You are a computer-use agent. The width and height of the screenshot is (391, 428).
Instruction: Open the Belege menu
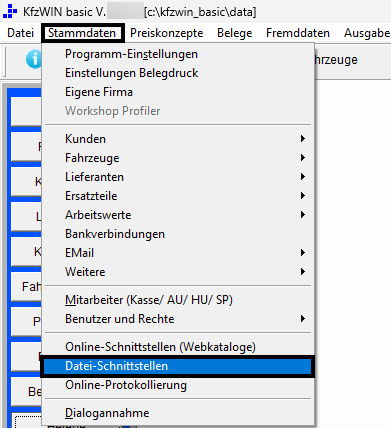[235, 33]
